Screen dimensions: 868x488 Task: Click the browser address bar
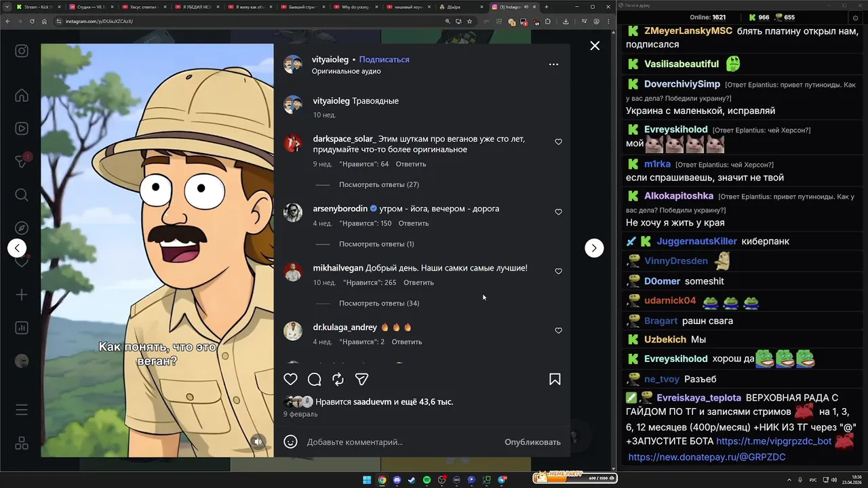click(x=248, y=21)
